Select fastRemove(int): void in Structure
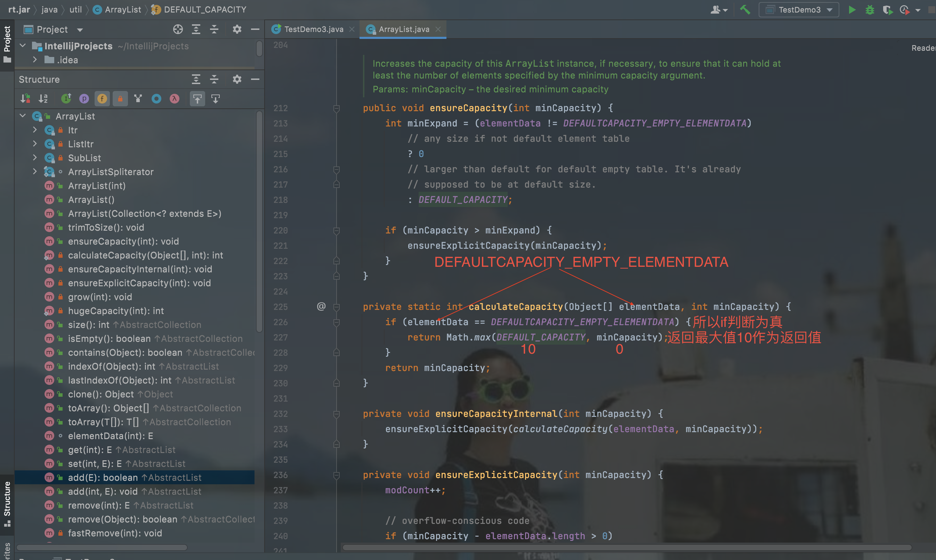This screenshot has height=560, width=936. point(115,533)
